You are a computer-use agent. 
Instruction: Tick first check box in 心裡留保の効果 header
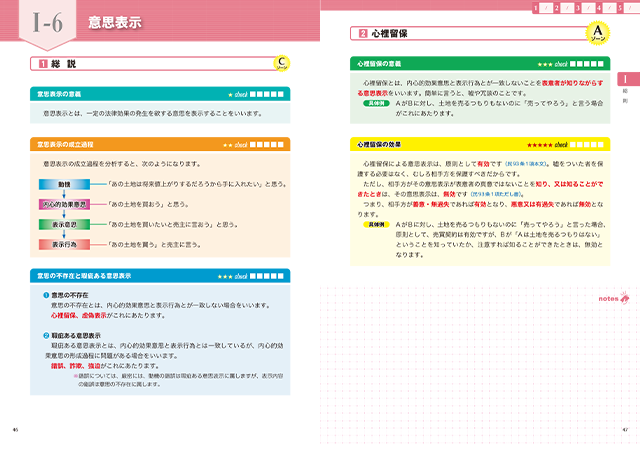pyautogui.click(x=573, y=145)
